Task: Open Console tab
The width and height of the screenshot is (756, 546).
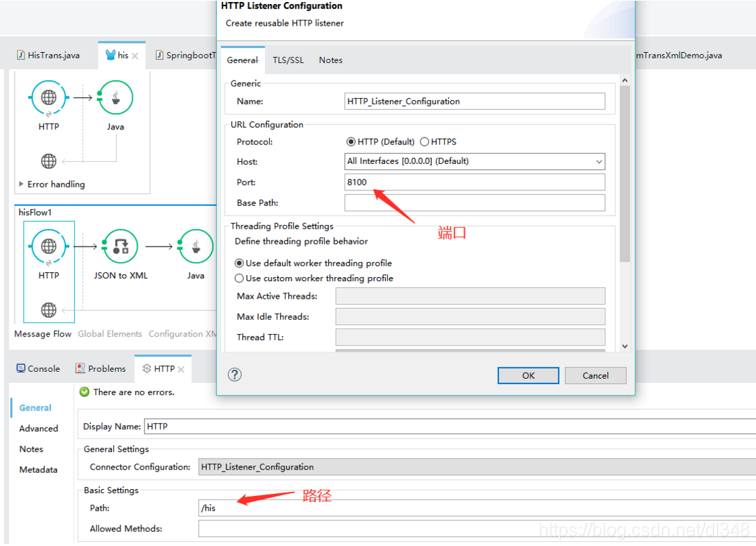Action: point(39,368)
